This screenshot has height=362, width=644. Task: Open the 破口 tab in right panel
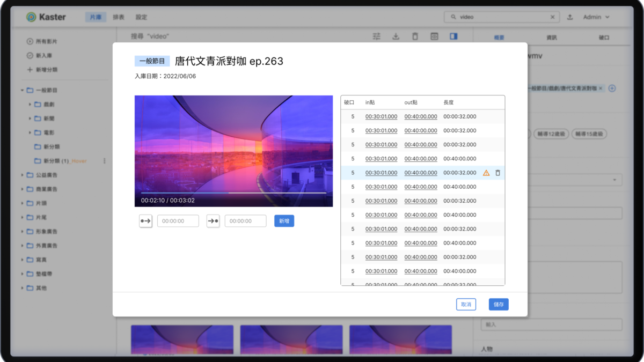point(603,38)
